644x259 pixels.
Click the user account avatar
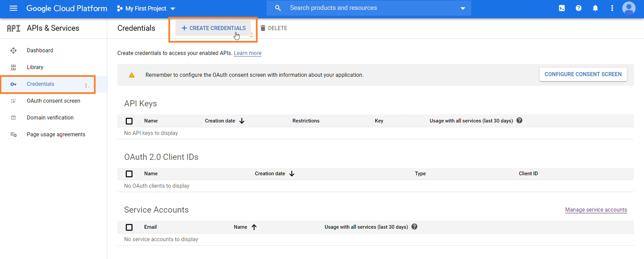pyautogui.click(x=629, y=8)
